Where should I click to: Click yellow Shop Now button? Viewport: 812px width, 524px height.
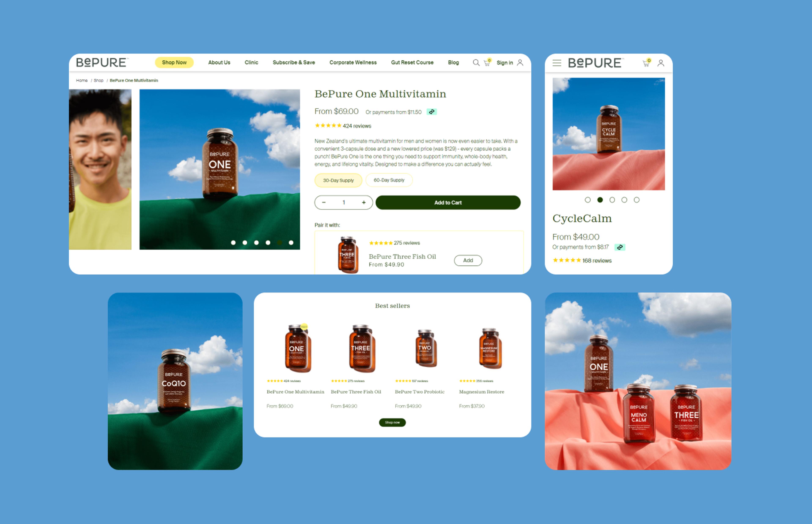[174, 63]
